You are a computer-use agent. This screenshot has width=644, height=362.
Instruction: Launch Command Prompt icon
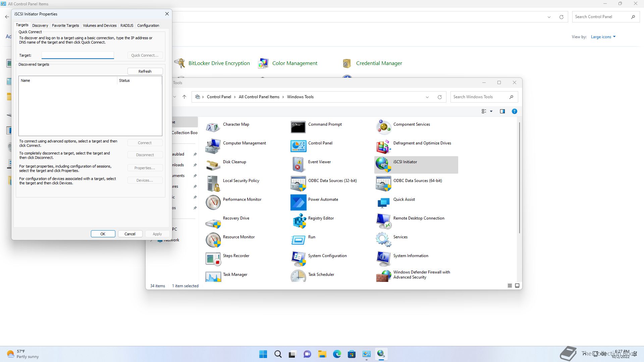[x=298, y=127]
